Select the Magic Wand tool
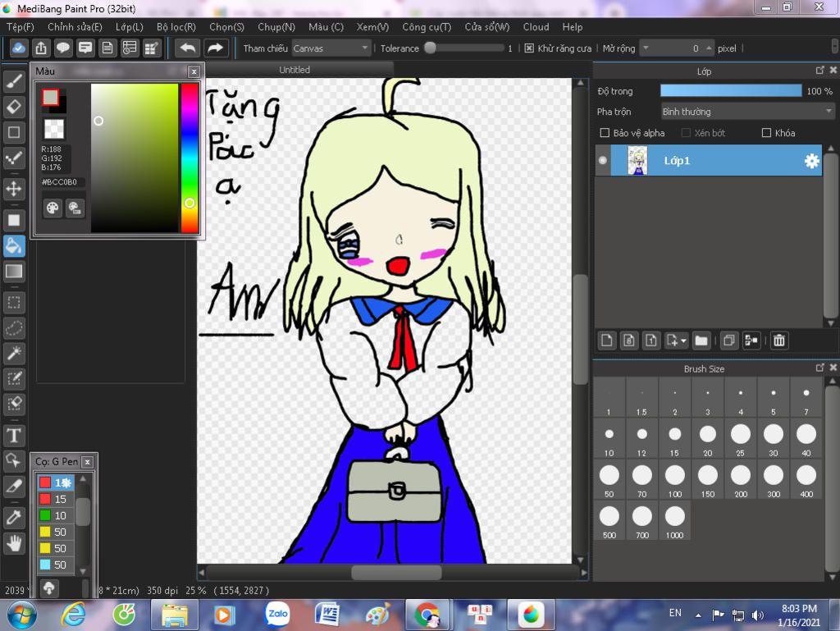The width and height of the screenshot is (840, 631). [14, 353]
